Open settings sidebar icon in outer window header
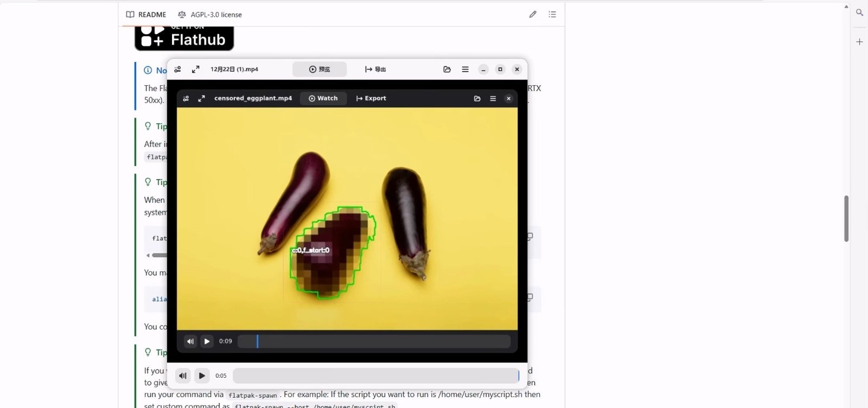 pos(177,69)
